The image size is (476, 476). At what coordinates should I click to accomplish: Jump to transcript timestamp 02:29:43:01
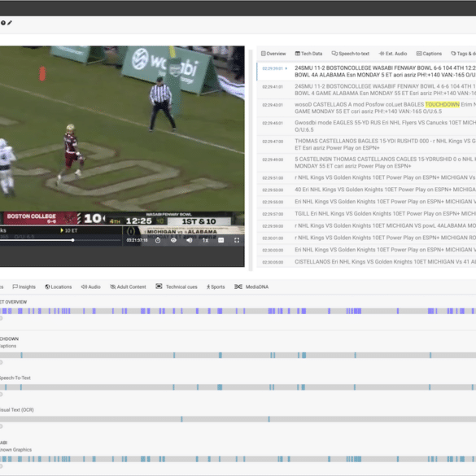(273, 105)
